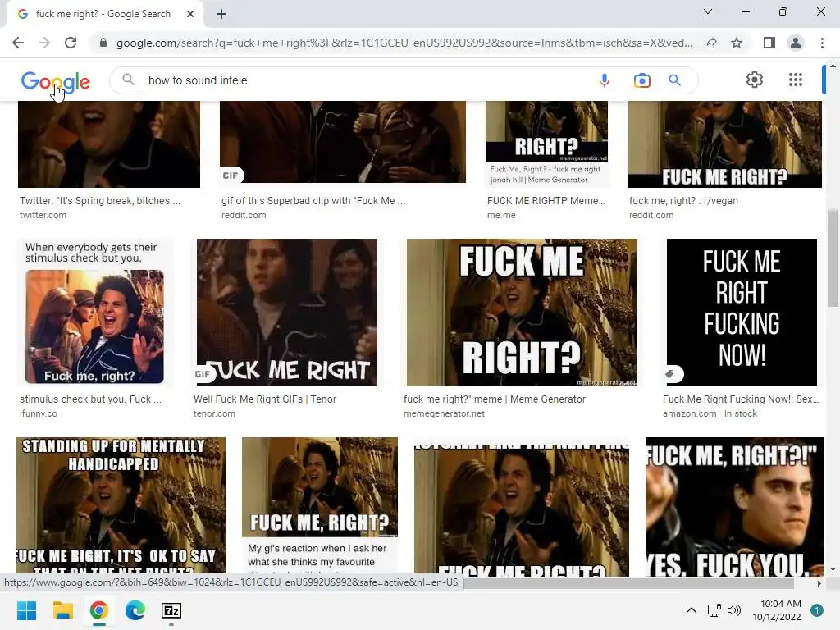
Task: Open standing up for mentally handicapped meme
Action: click(121, 505)
